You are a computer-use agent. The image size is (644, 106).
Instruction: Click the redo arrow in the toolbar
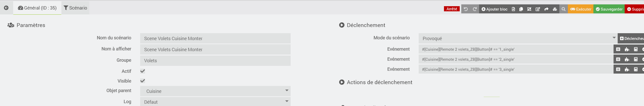pos(474,9)
